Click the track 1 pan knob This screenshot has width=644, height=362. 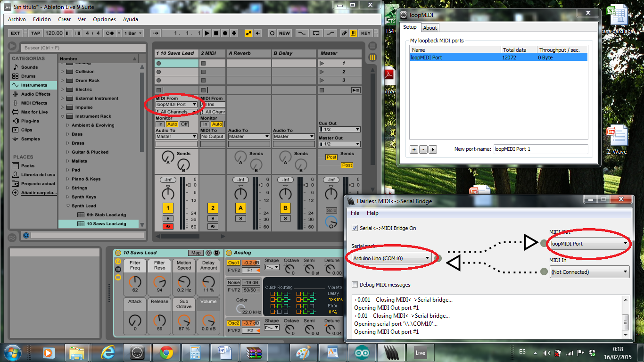click(168, 193)
